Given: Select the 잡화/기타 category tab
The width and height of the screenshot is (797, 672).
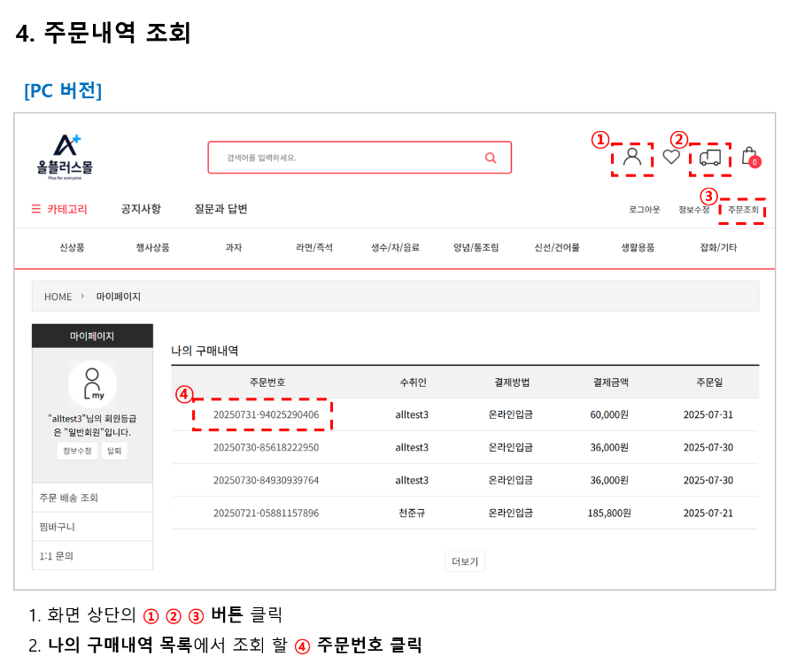Looking at the screenshot, I should pyautogui.click(x=718, y=248).
